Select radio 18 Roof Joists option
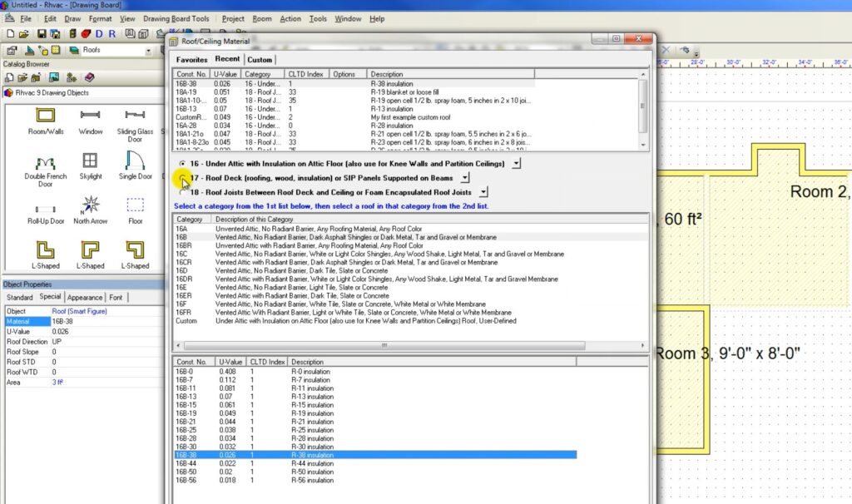 (x=182, y=192)
